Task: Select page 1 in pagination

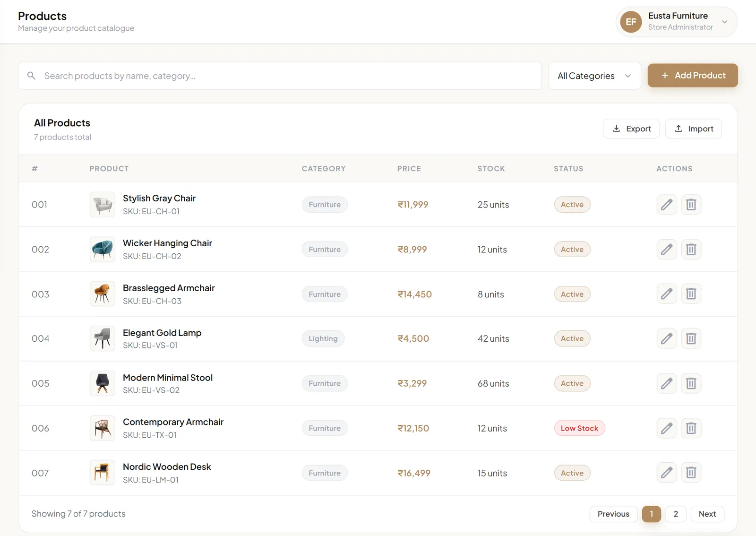Action: point(652,514)
